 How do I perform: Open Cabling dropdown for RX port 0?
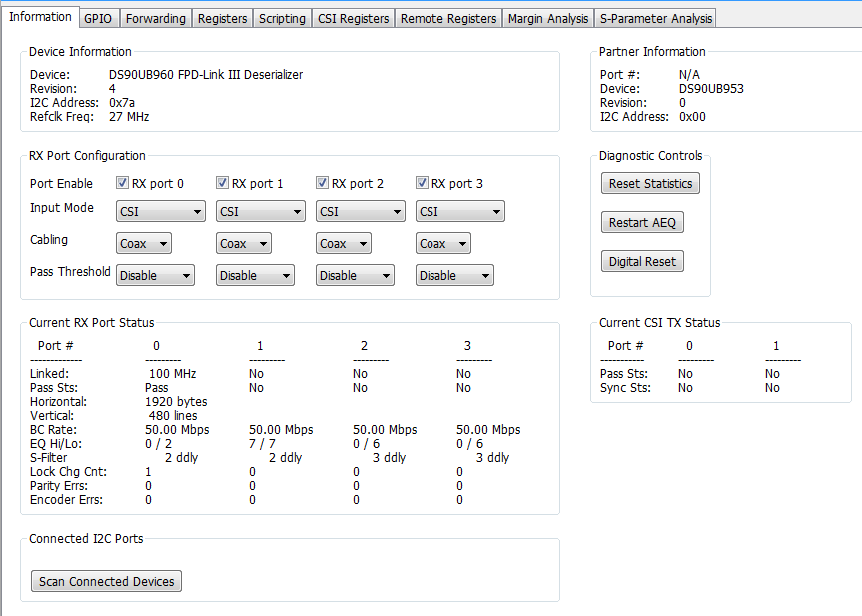(x=144, y=243)
